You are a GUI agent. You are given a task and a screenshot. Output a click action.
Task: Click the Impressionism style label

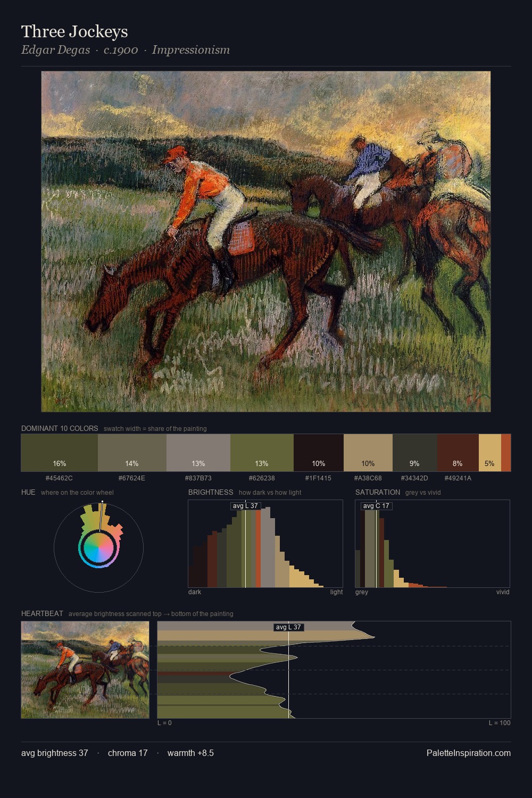point(191,50)
